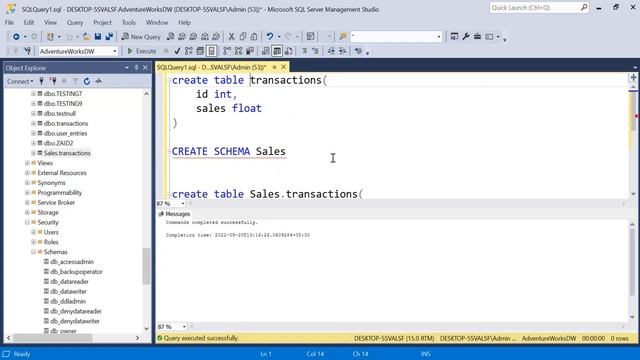Cut selection with the scissors icon

231,37
